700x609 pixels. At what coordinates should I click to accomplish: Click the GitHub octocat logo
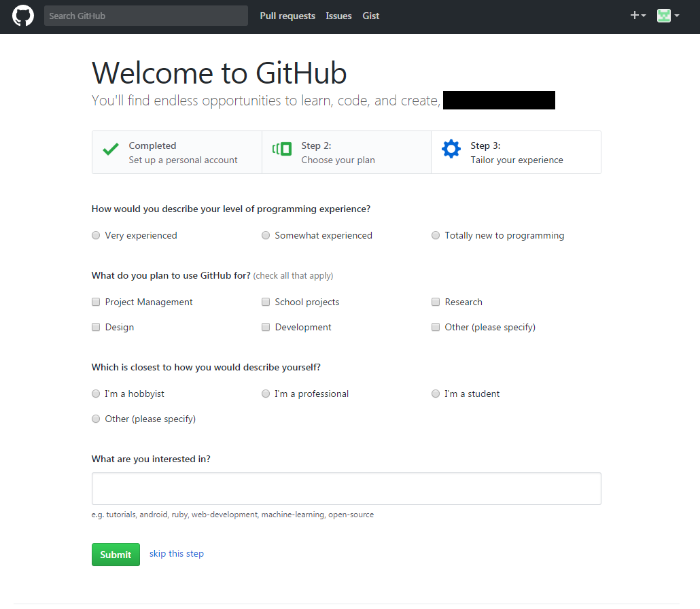[22, 15]
